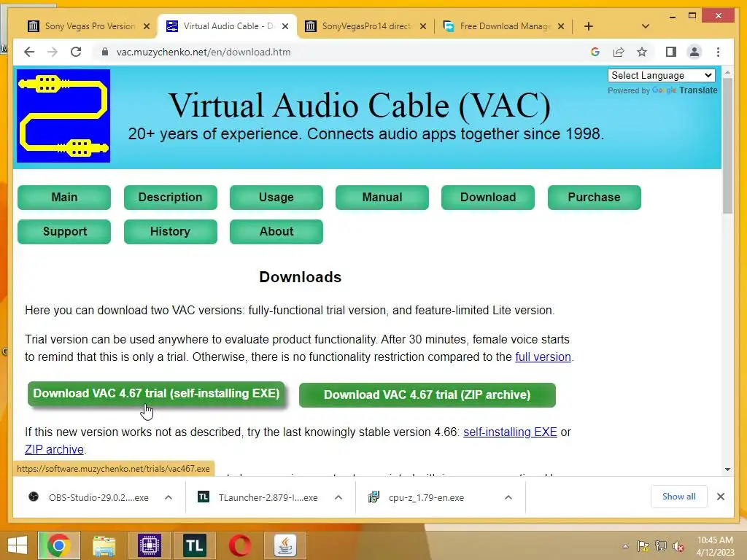This screenshot has height=560, width=747.
Task: Expand options for TLauncher download
Action: point(338,497)
